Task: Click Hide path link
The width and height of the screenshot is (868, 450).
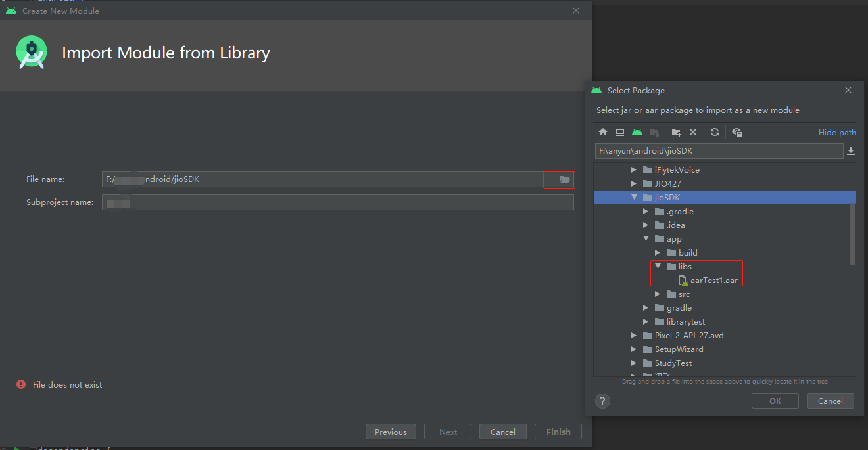Action: click(x=837, y=132)
